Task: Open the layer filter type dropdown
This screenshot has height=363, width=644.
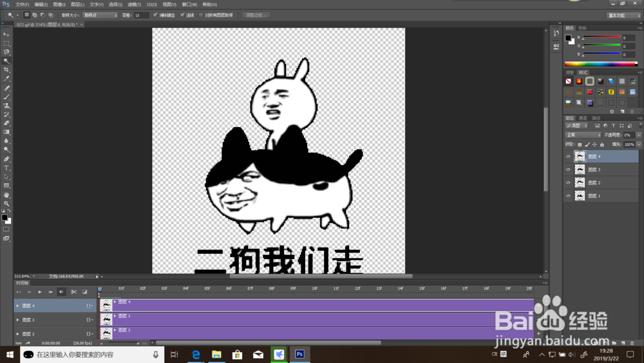Action: 577,126
